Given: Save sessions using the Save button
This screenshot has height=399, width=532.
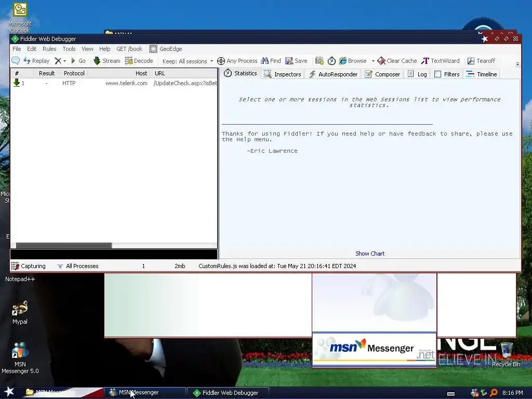Looking at the screenshot, I should click(x=296, y=61).
